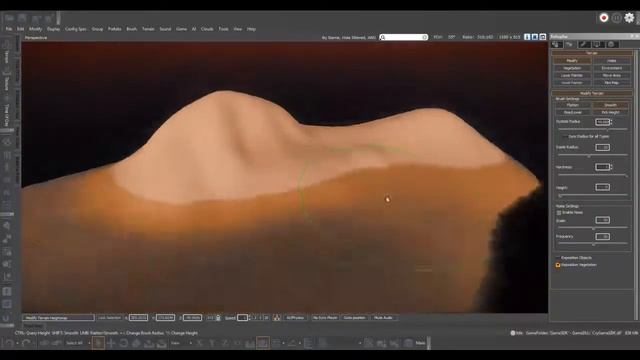Click the Modify terrain button

pyautogui.click(x=572, y=60)
